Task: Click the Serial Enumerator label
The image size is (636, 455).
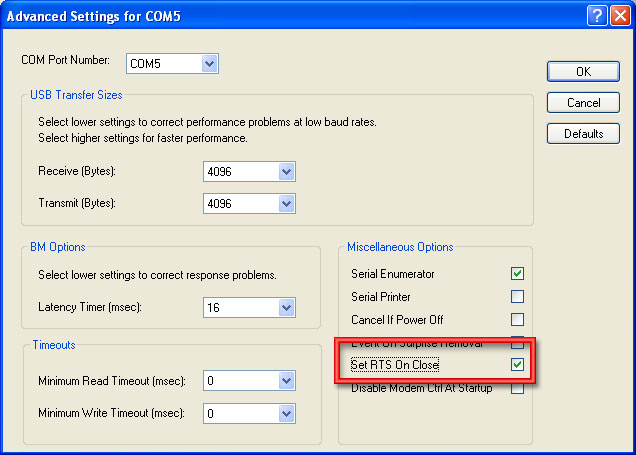Action: [393, 274]
